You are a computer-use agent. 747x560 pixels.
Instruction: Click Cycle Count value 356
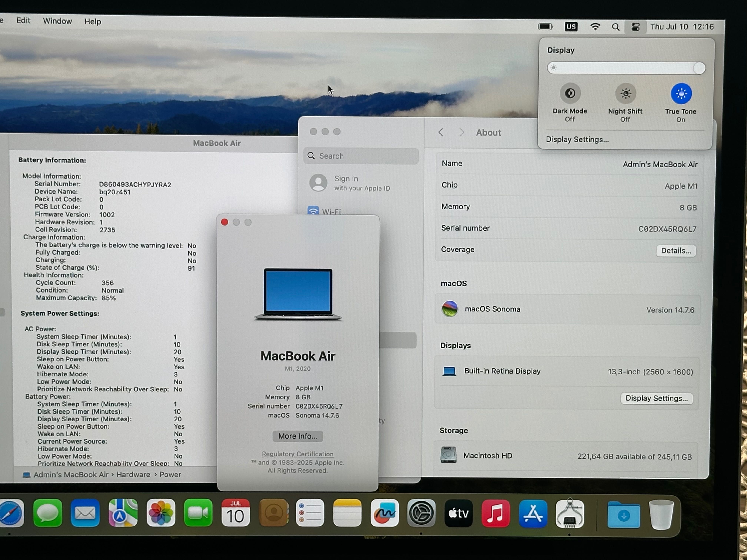pyautogui.click(x=108, y=283)
